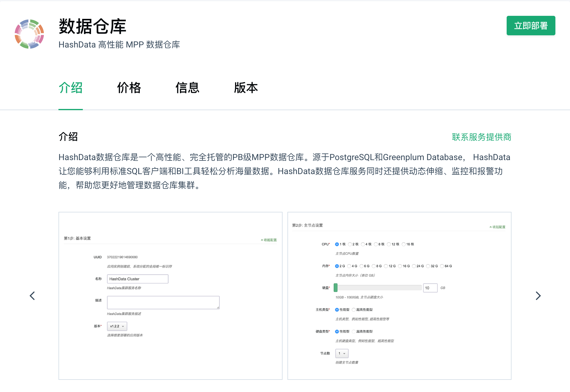The image size is (570, 392).
Task: Click the UUID value 37022219614690680
Action: click(x=122, y=257)
